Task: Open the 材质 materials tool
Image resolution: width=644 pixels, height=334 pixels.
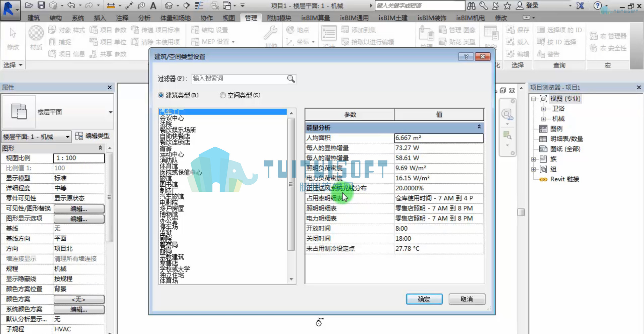Action: pyautogui.click(x=36, y=38)
